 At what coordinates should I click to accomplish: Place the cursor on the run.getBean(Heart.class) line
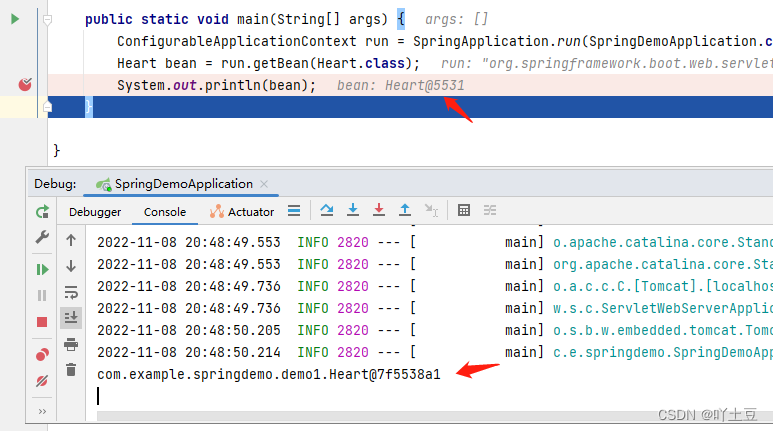tap(268, 63)
